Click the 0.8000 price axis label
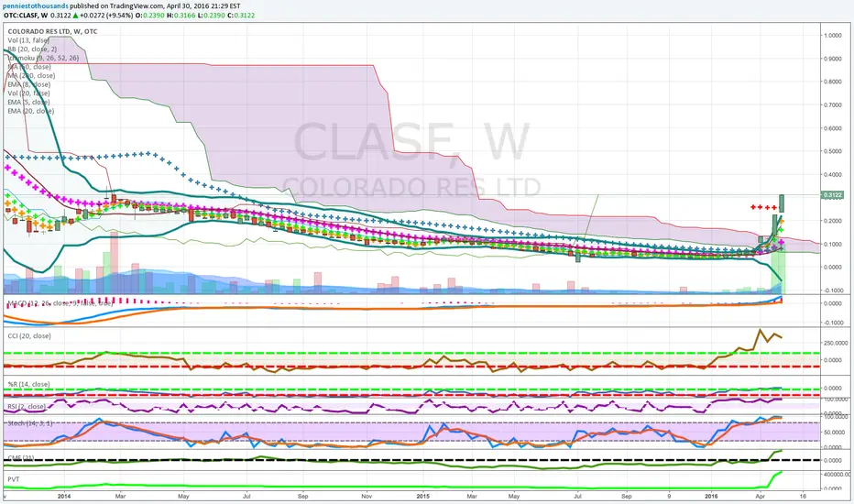 tap(833, 82)
